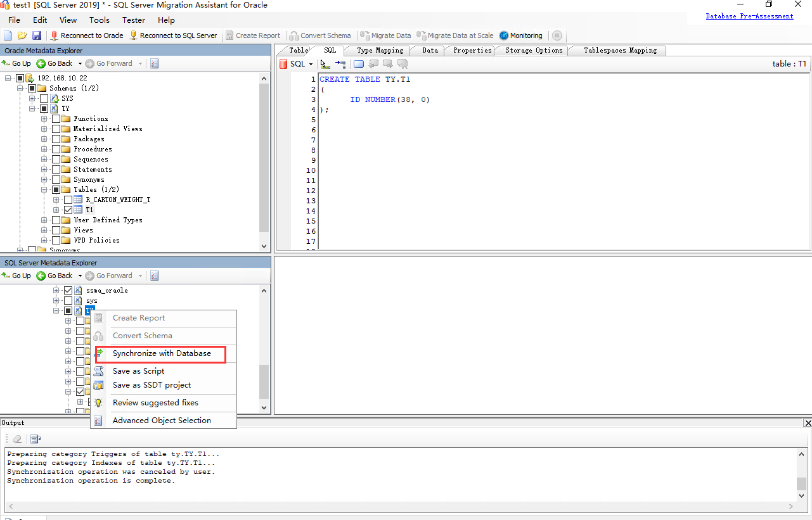Open Go Back history dropdown in Oracle explorer

point(80,63)
